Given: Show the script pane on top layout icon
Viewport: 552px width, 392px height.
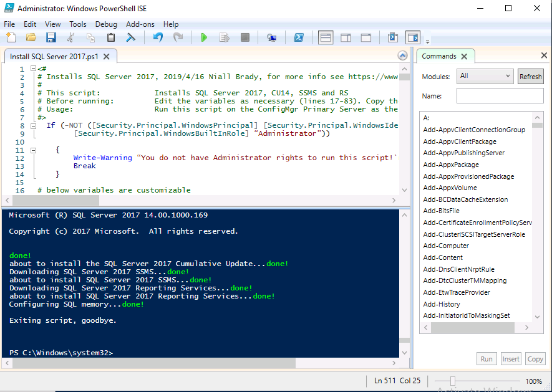Looking at the screenshot, I should (x=326, y=37).
